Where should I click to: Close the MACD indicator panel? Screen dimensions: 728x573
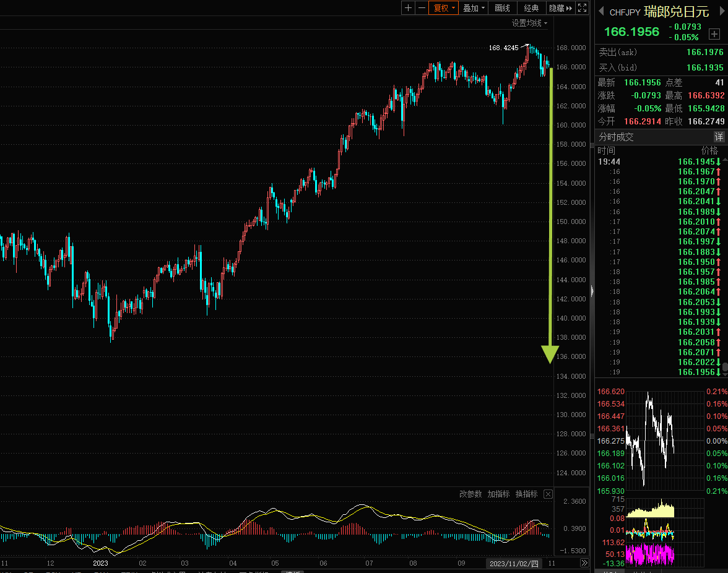[x=548, y=494]
